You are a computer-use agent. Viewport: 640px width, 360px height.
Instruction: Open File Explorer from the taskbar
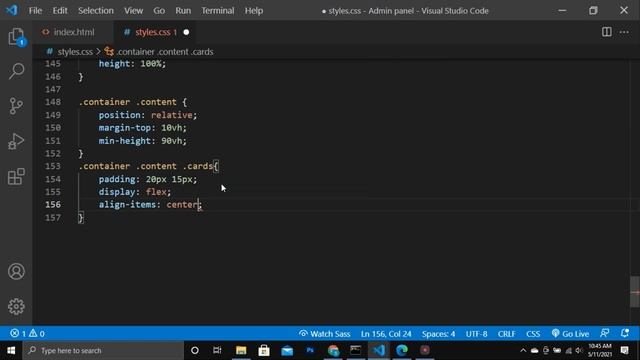241,350
